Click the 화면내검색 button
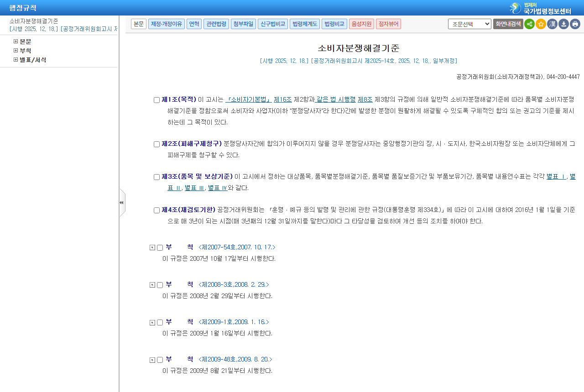 [x=508, y=24]
